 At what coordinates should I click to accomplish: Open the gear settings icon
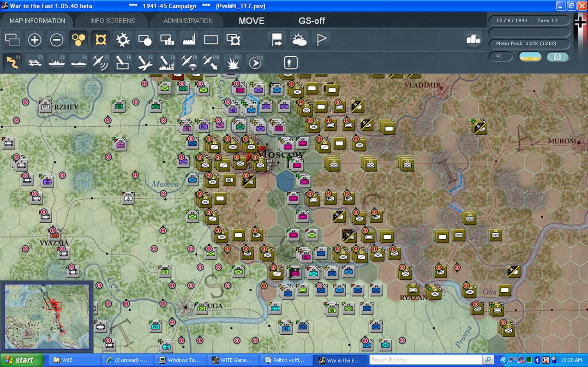coord(123,40)
